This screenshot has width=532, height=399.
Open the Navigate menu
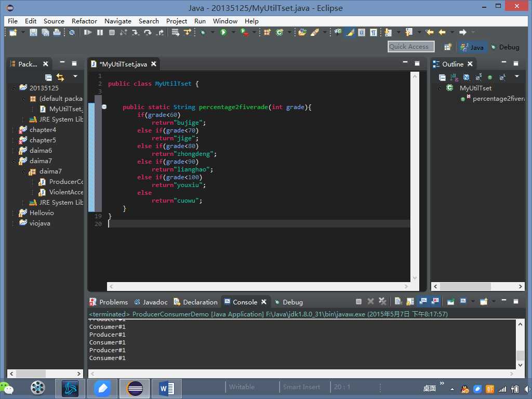click(118, 21)
